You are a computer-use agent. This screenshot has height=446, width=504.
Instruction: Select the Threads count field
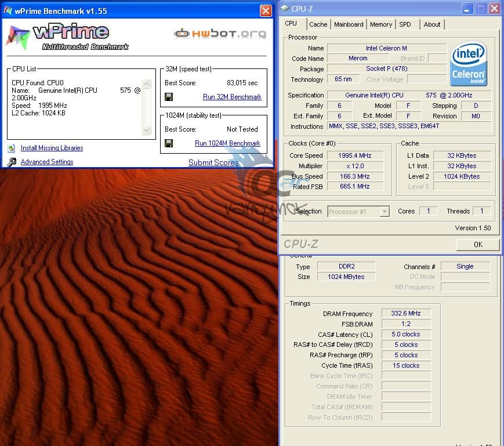click(x=481, y=211)
